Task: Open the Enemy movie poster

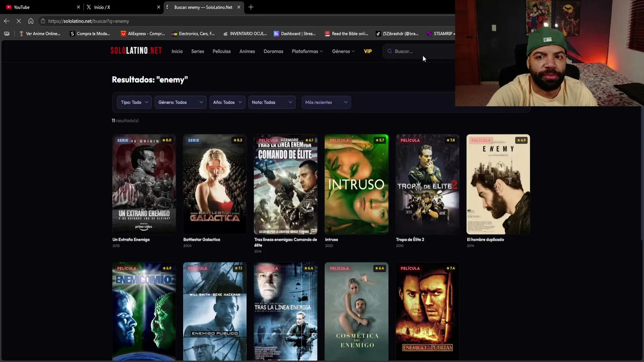Action: (x=498, y=184)
